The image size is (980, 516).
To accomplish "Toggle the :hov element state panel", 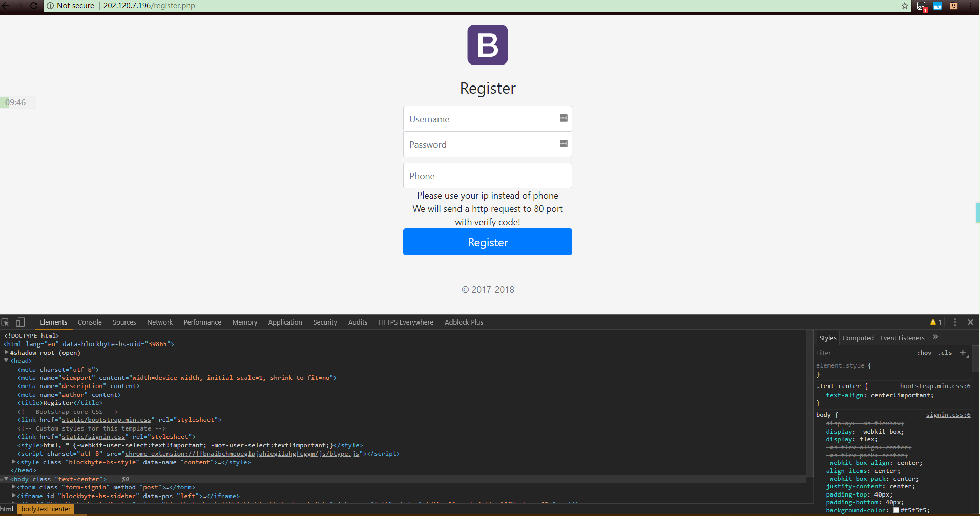I will point(924,353).
